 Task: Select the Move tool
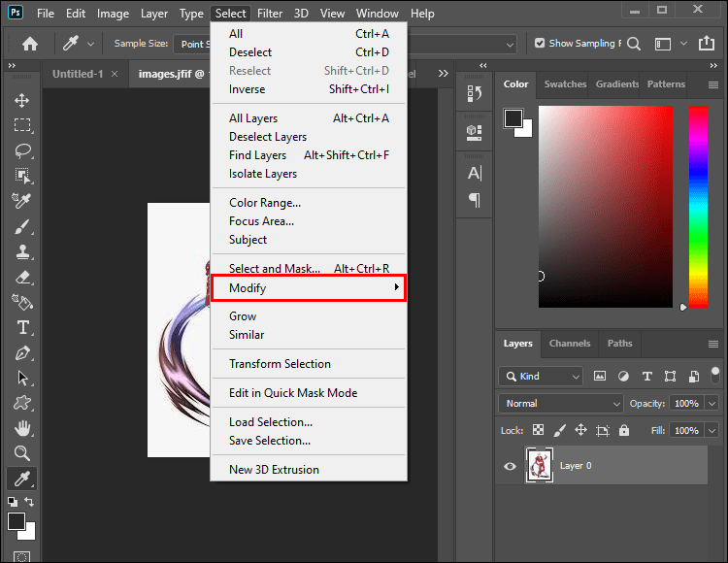[x=21, y=101]
